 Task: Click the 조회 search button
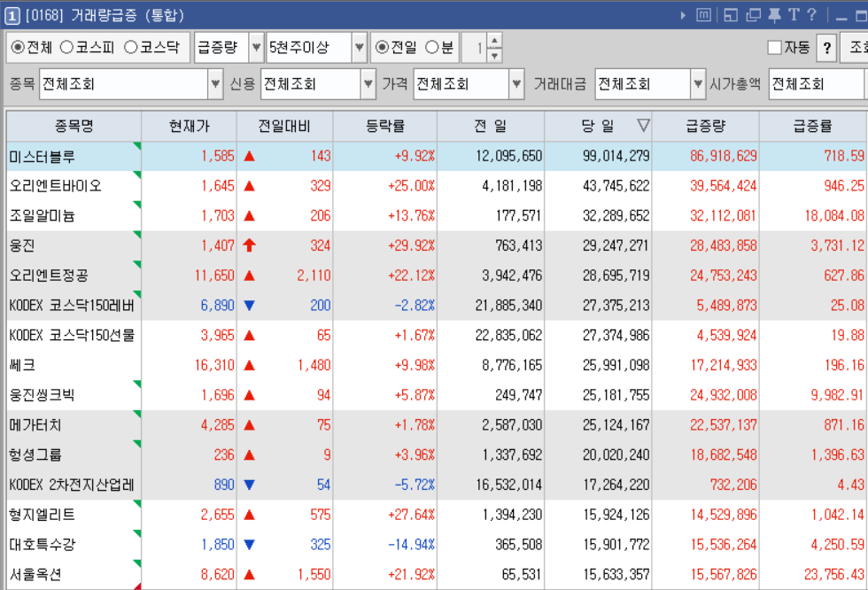click(855, 48)
